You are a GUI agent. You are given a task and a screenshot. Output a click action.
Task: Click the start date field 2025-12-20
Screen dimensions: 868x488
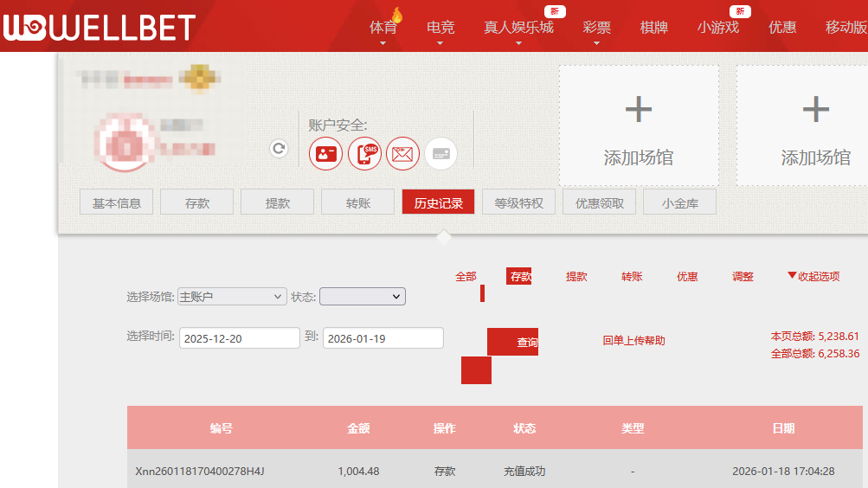click(239, 338)
